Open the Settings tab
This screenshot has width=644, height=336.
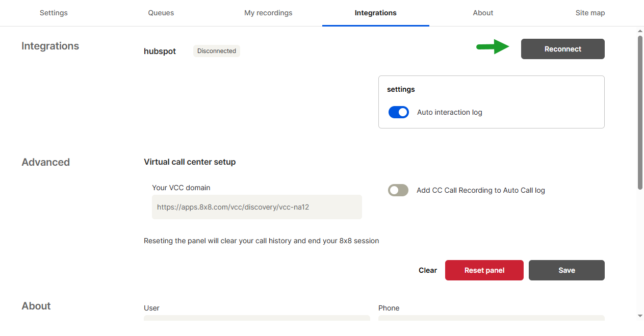[54, 13]
